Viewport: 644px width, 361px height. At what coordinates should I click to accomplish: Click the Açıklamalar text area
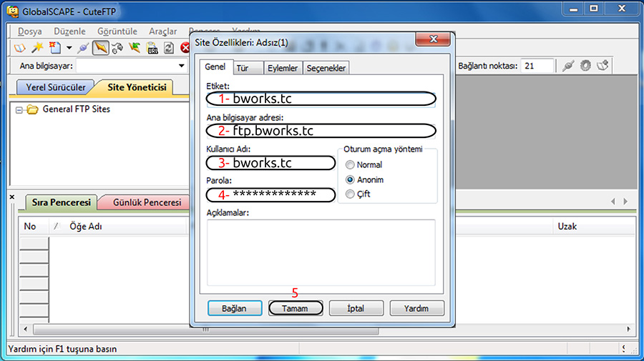pyautogui.click(x=321, y=252)
